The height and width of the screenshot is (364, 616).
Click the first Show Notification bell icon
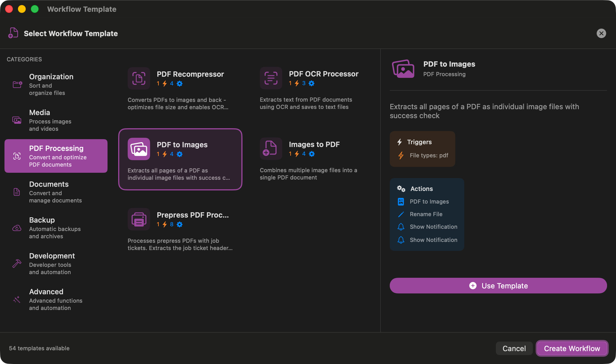coord(401,227)
